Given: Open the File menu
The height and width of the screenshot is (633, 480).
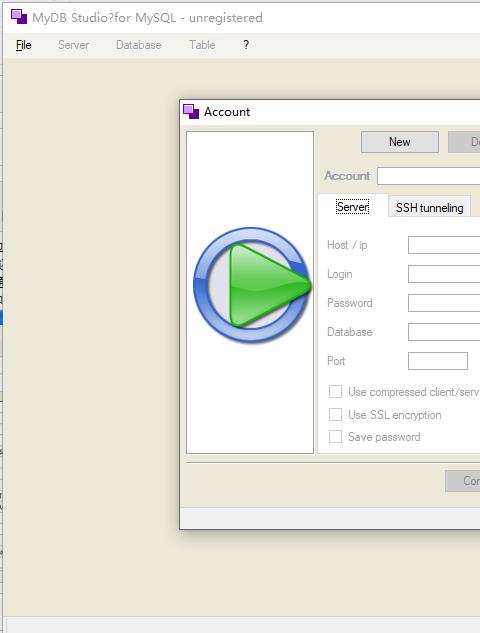Looking at the screenshot, I should [23, 45].
